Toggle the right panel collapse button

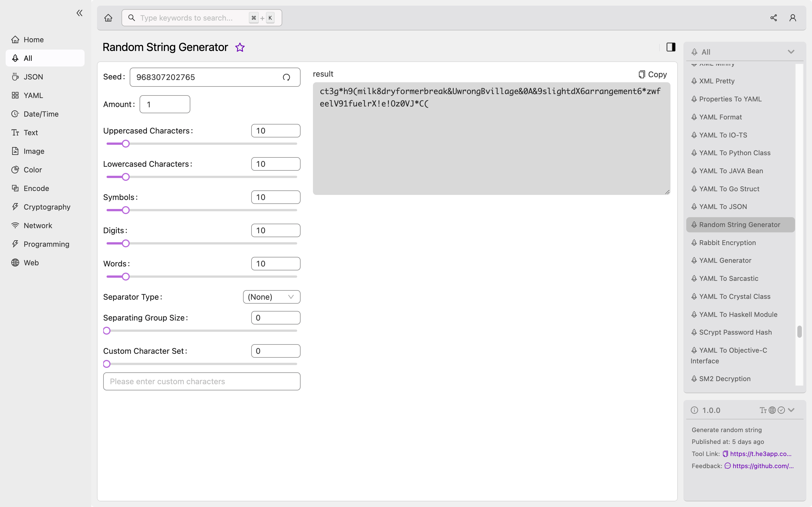tap(670, 47)
